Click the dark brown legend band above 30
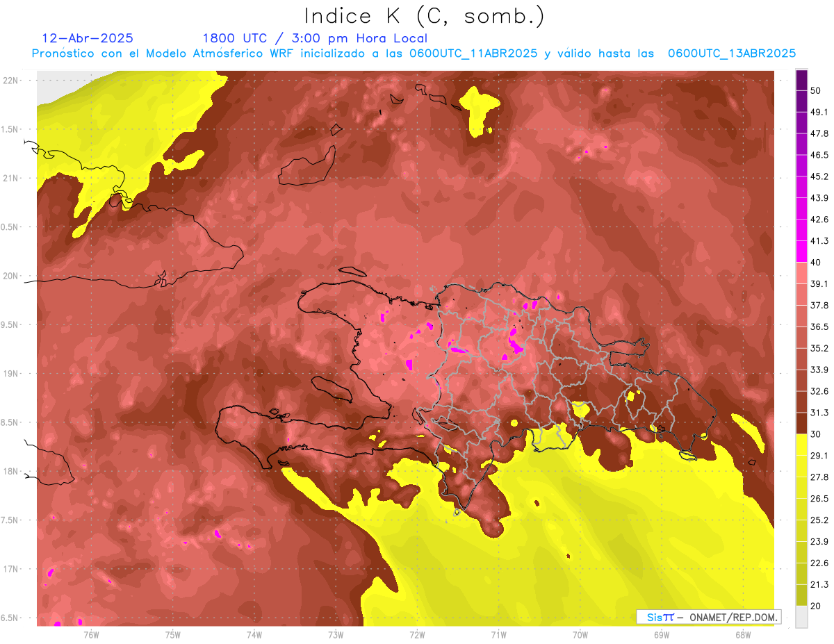 (801, 424)
